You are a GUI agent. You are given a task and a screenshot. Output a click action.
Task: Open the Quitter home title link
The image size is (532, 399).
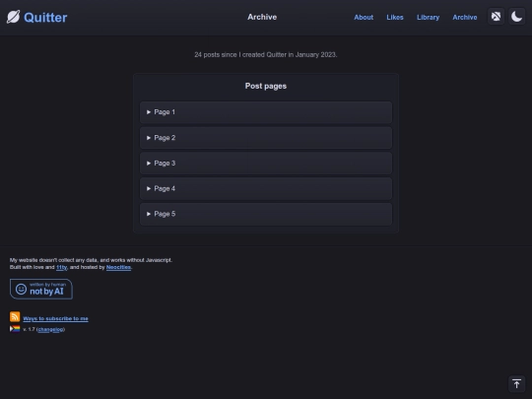(x=45, y=18)
